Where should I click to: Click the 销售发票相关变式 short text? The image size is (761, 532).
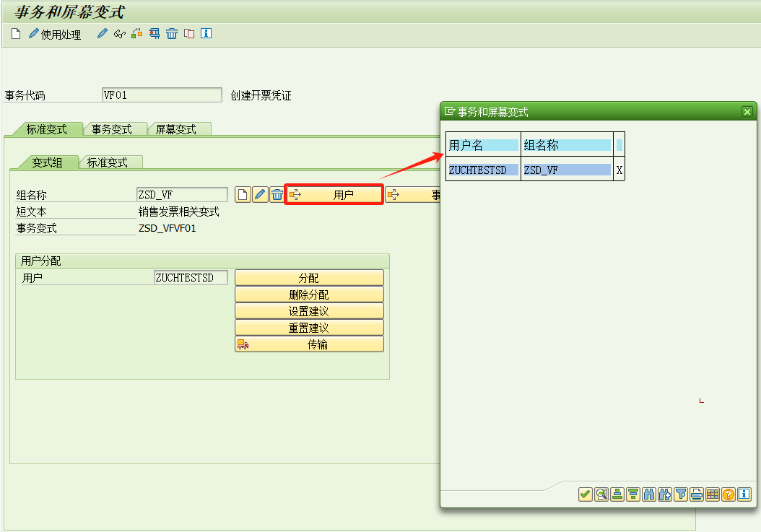tap(178, 212)
